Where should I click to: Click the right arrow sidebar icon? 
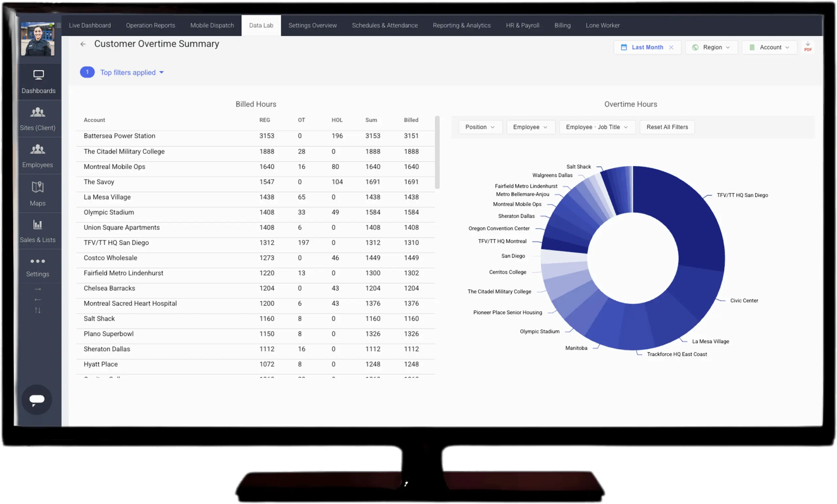click(38, 289)
